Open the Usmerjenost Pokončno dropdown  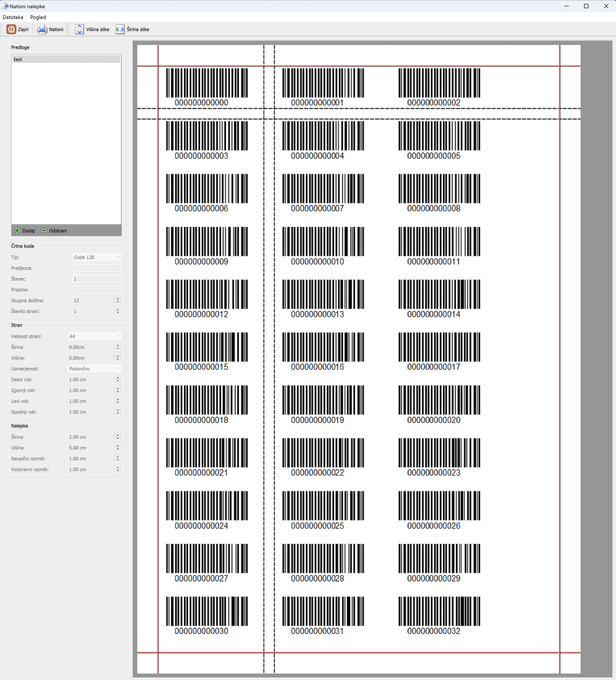click(94, 369)
